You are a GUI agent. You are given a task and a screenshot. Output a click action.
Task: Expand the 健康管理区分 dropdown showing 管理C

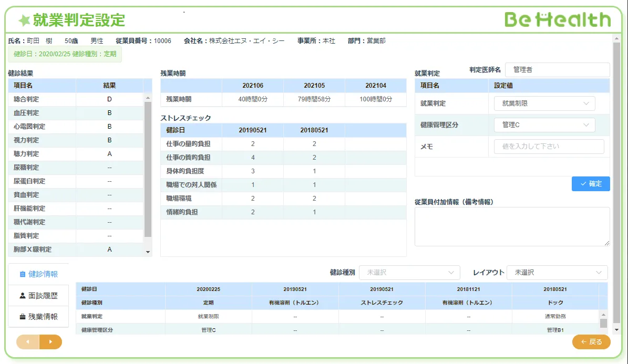tap(544, 125)
